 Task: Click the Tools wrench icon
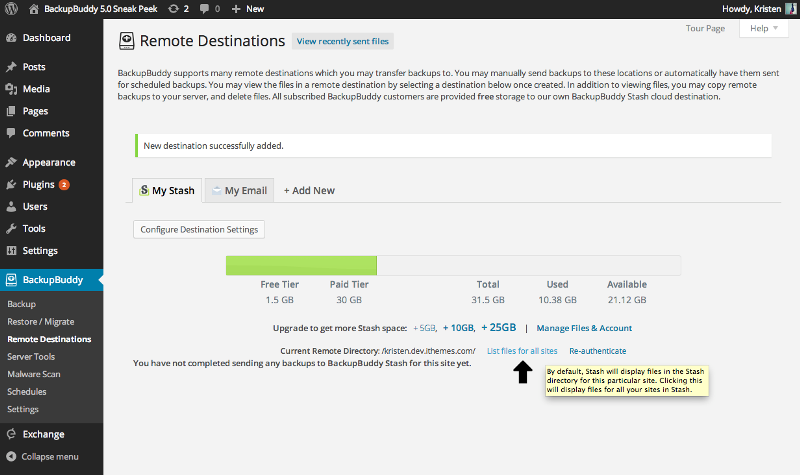click(x=11, y=229)
